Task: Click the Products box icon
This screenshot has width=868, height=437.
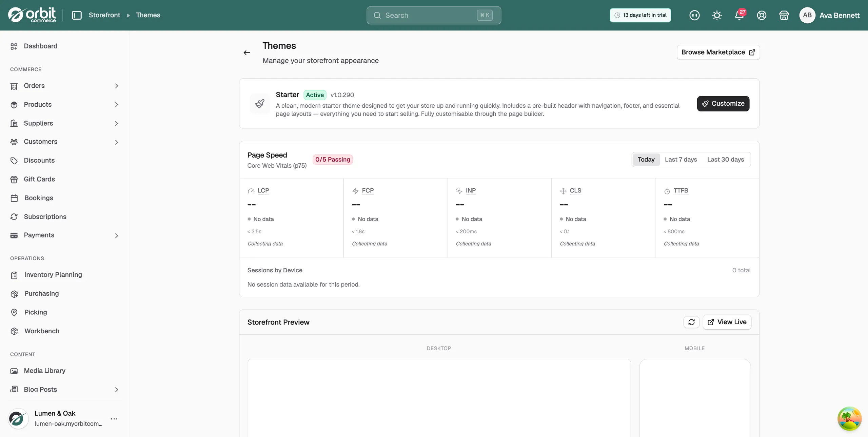Action: tap(14, 105)
